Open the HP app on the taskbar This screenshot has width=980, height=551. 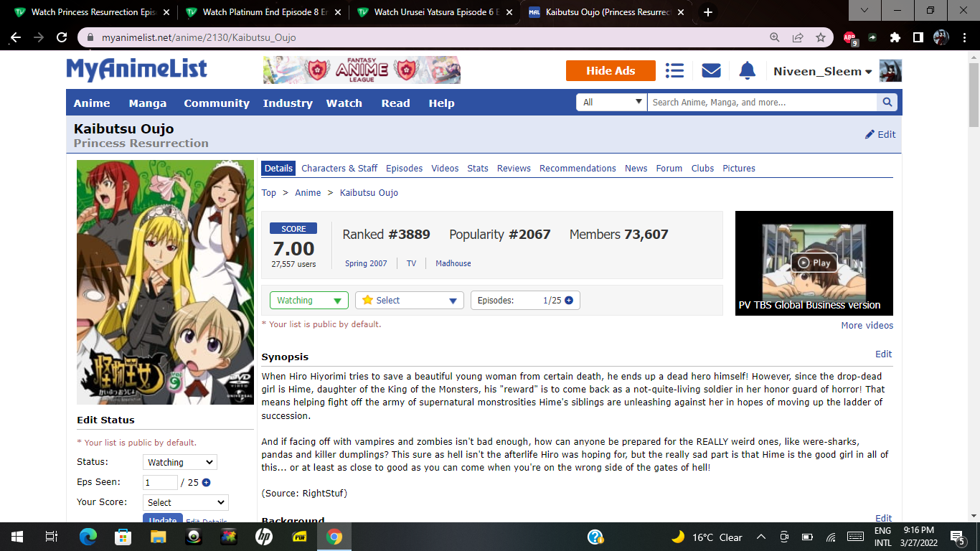point(263,537)
